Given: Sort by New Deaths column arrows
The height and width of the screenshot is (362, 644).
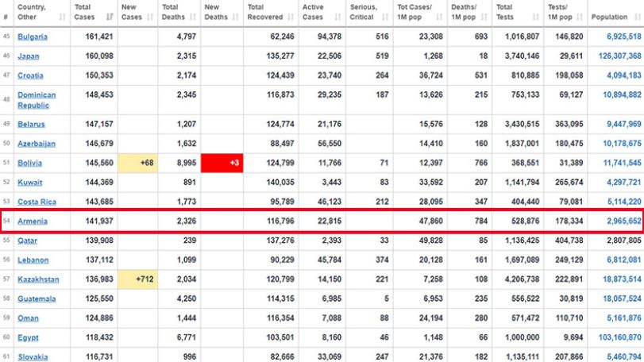Looking at the screenshot, I should pyautogui.click(x=235, y=17).
